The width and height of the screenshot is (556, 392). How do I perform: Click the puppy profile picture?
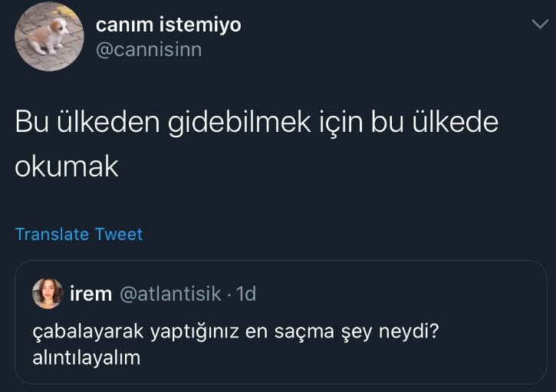49,37
